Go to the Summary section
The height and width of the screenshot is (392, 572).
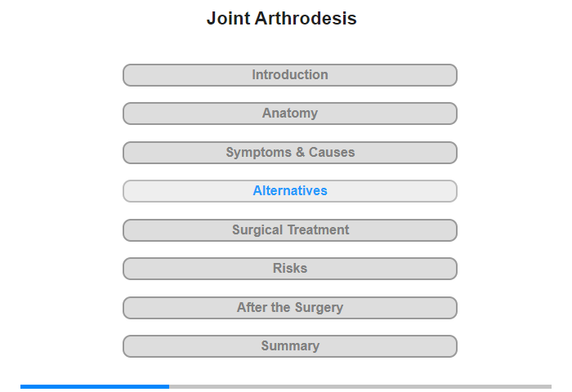click(289, 346)
